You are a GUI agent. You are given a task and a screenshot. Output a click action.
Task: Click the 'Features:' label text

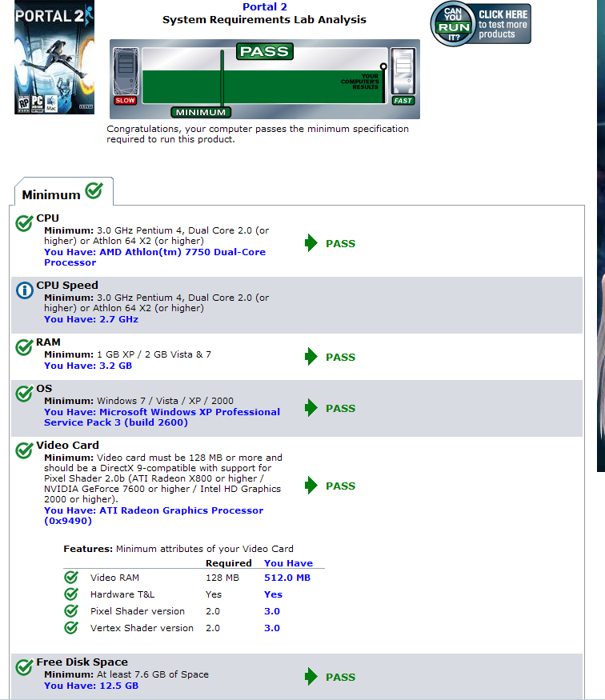[88, 549]
